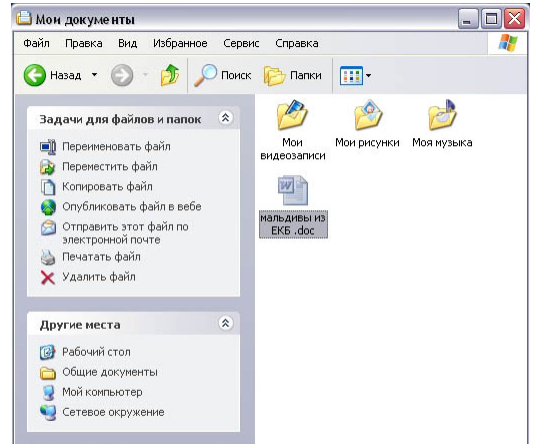
Task: Close the Мои документы window
Action: 514,19
